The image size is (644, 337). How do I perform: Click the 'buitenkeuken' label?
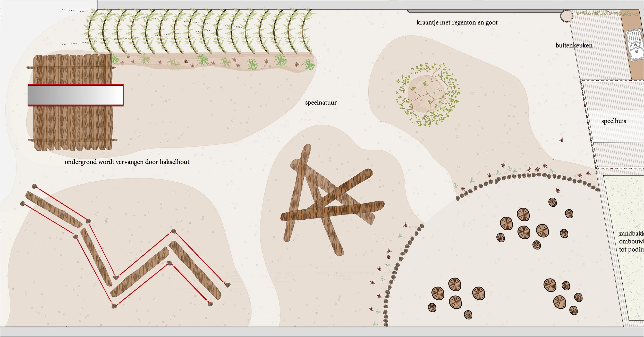click(574, 46)
